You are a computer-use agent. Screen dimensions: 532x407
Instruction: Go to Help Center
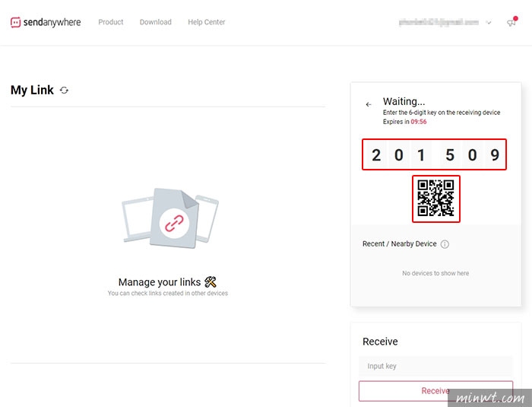[206, 22]
